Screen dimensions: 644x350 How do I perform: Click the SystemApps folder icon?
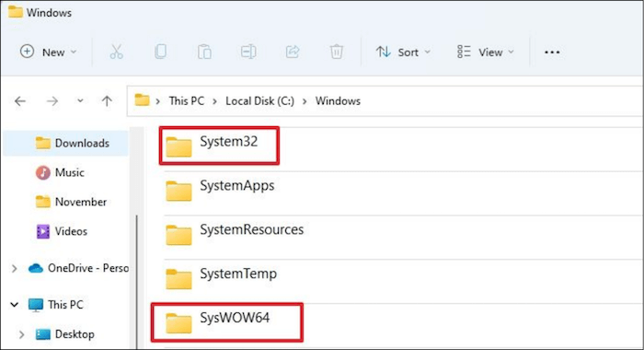[178, 191]
